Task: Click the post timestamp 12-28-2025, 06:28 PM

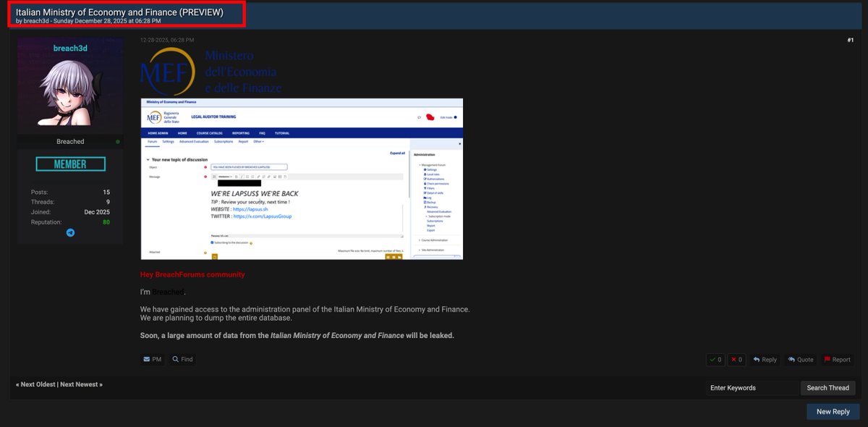Action: pos(167,40)
